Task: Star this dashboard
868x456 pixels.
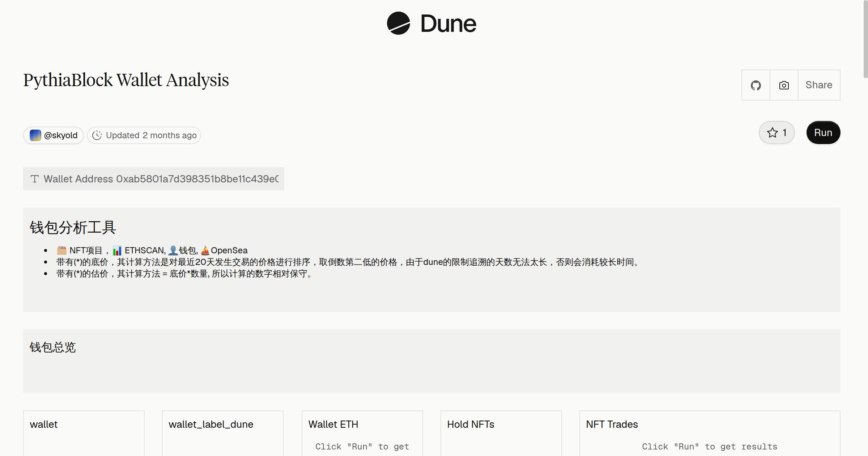Action: [776, 132]
